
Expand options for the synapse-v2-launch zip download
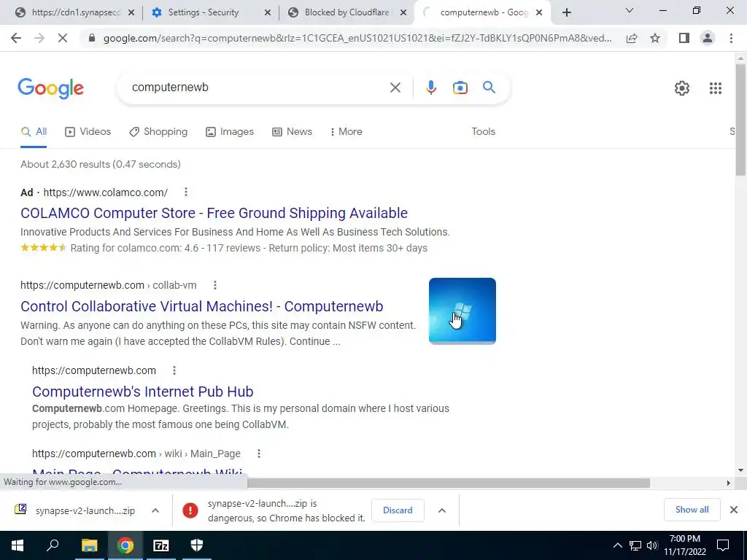155,510
